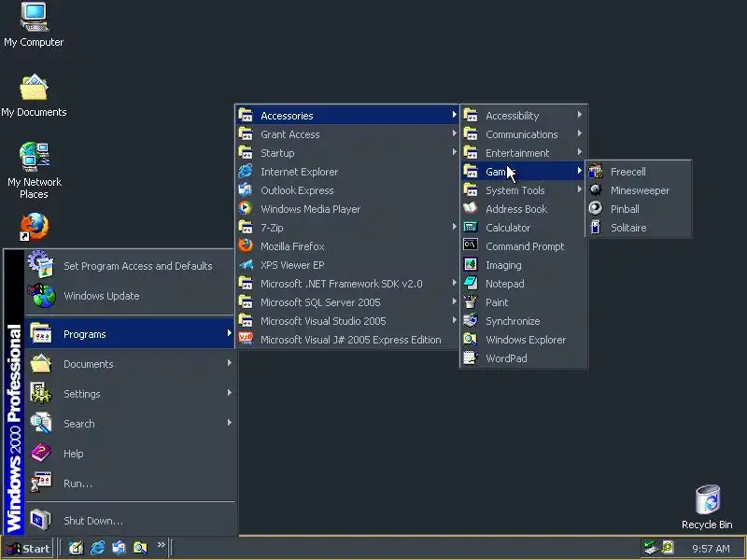Click the Paint brushes icon
Viewport: 747px width, 560px height.
tap(471, 301)
